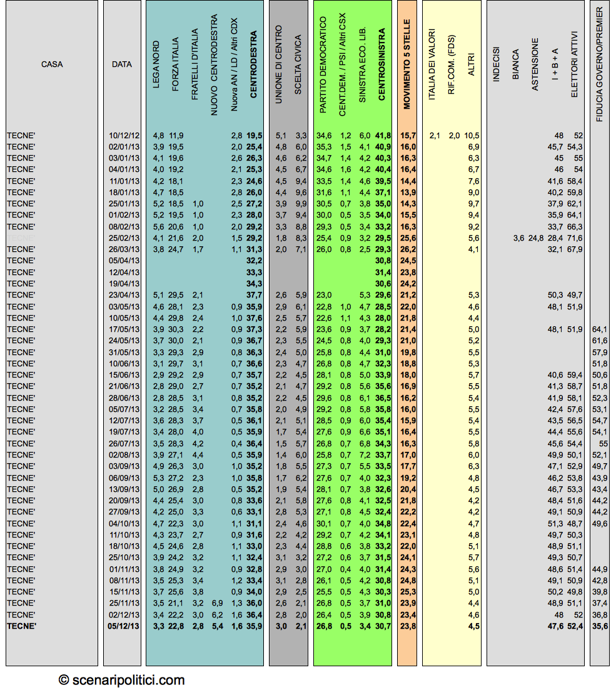Select Centrodestra total 37,7 on 23/04/13
This screenshot has height=695, width=616.
pyautogui.click(x=255, y=295)
